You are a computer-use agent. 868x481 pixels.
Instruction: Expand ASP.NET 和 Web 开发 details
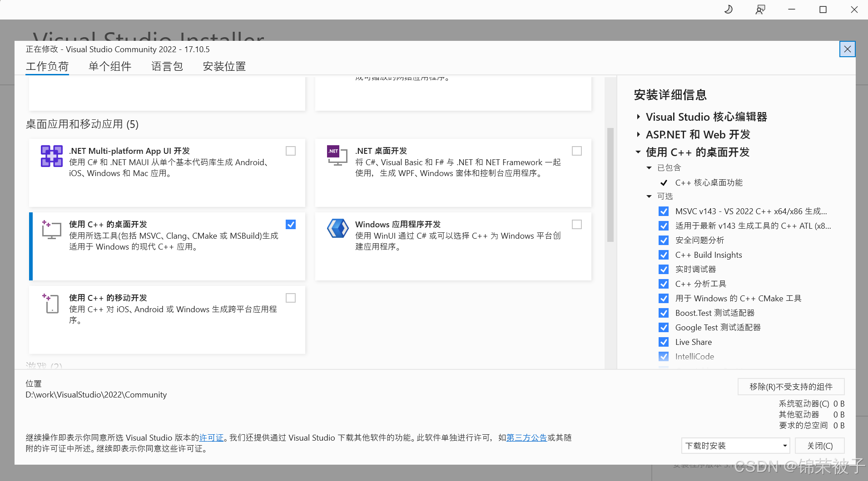coord(638,135)
